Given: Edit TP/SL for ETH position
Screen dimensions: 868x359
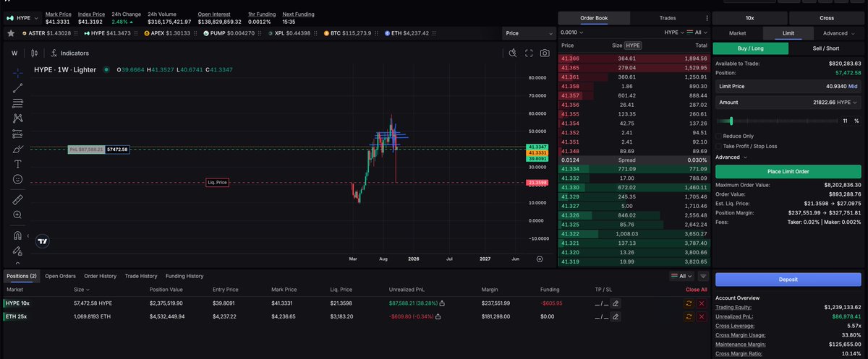Looking at the screenshot, I should coord(616,315).
